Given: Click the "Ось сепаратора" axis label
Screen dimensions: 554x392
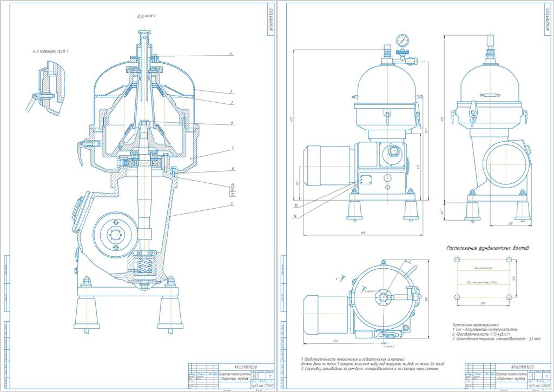Looking at the screenshot, I should (483, 268).
